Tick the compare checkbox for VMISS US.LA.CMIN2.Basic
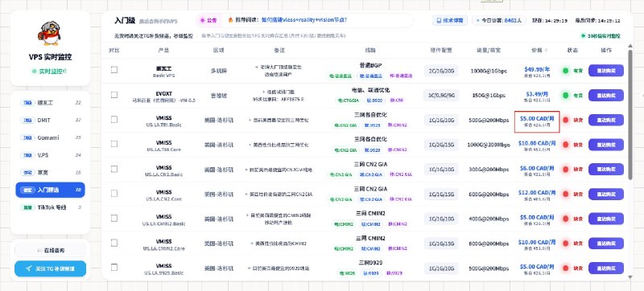 (x=114, y=218)
